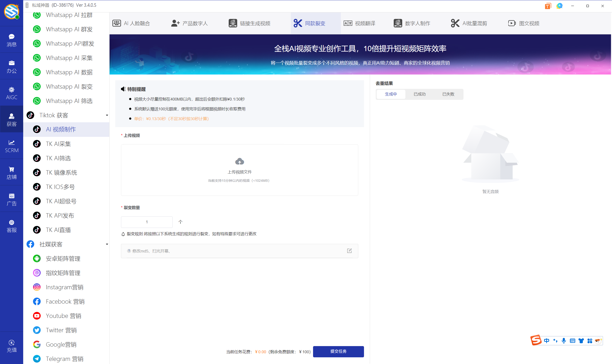This screenshot has width=612, height=364.
Task: Open TK AI采集 in the sidebar
Action: click(58, 144)
